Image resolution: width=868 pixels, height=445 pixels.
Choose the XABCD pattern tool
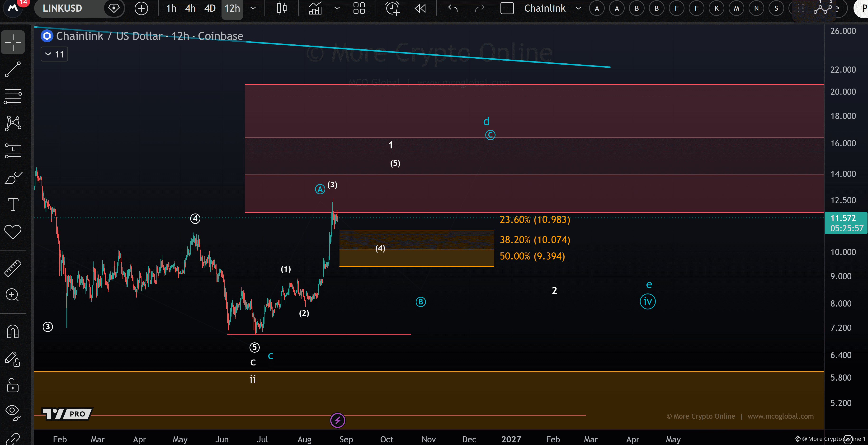pyautogui.click(x=13, y=123)
